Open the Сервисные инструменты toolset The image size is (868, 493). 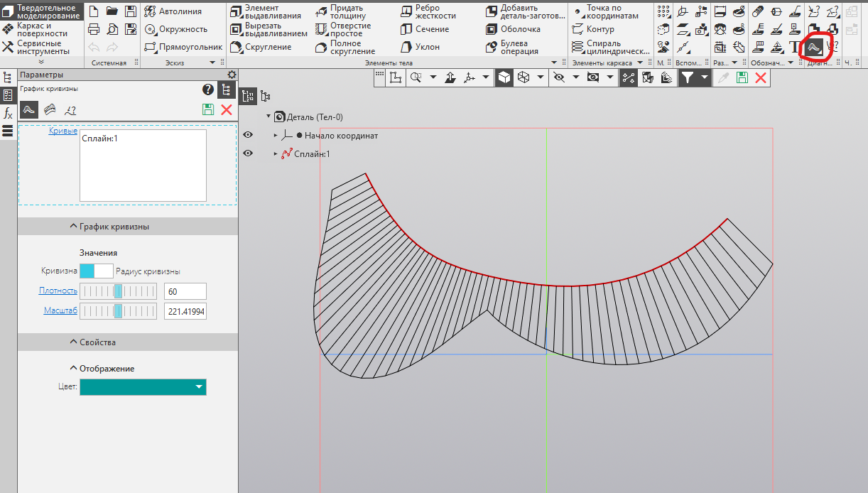(41, 48)
